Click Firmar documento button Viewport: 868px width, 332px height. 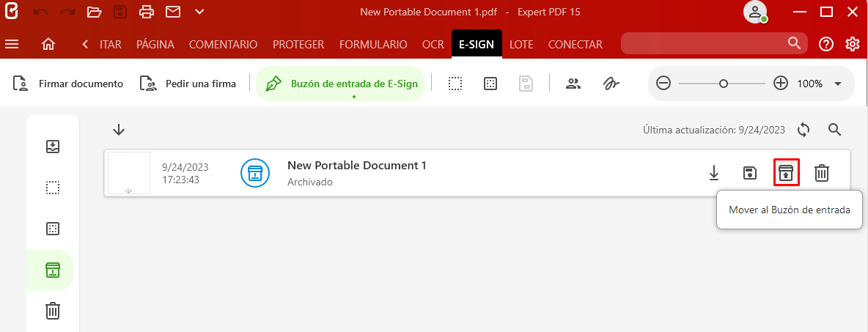point(67,84)
